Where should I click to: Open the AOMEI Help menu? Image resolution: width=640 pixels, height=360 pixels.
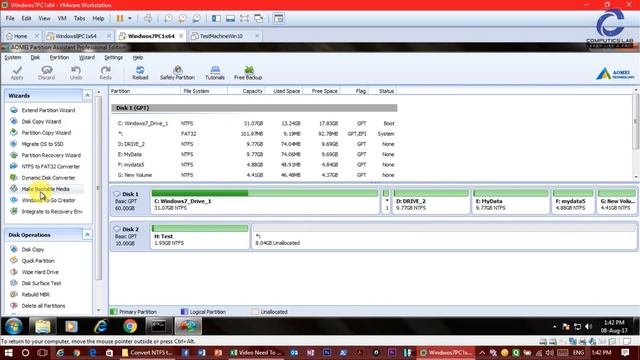tap(138, 58)
